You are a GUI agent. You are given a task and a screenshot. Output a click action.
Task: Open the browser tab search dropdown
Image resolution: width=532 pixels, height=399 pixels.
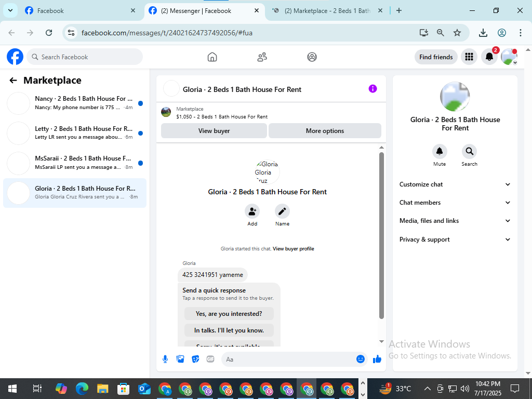(10, 10)
